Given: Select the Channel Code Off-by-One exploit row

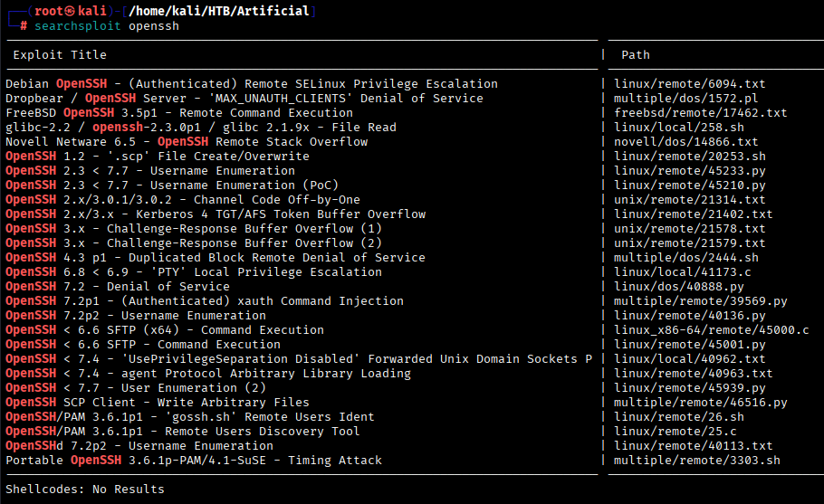Looking at the screenshot, I should 183,200.
